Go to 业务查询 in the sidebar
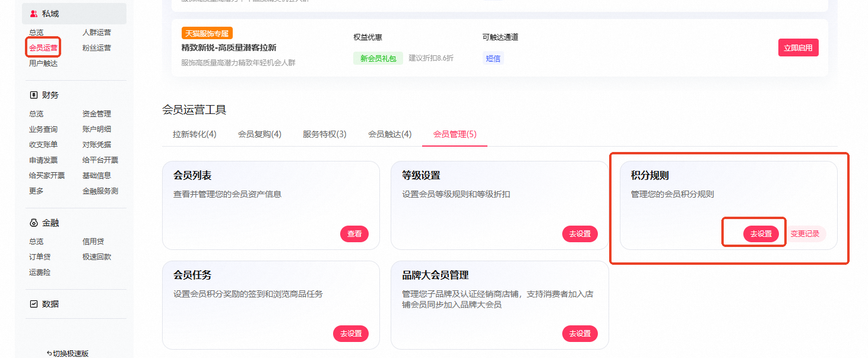The height and width of the screenshot is (358, 868). pos(43,129)
